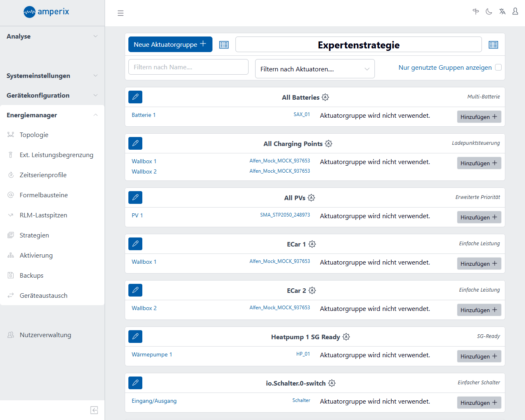Collapse the Energiemanager section
525x420 pixels.
point(52,115)
